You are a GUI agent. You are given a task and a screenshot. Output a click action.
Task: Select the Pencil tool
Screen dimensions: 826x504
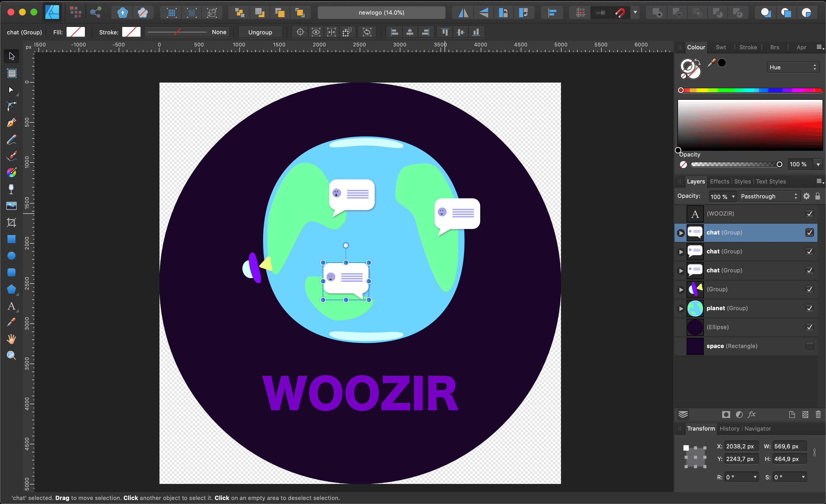tap(11, 139)
